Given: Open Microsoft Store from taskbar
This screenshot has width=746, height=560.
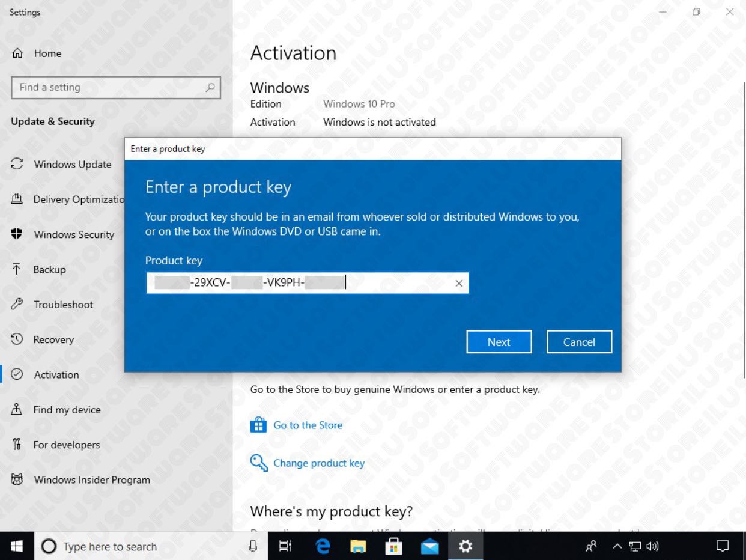Looking at the screenshot, I should pyautogui.click(x=393, y=546).
